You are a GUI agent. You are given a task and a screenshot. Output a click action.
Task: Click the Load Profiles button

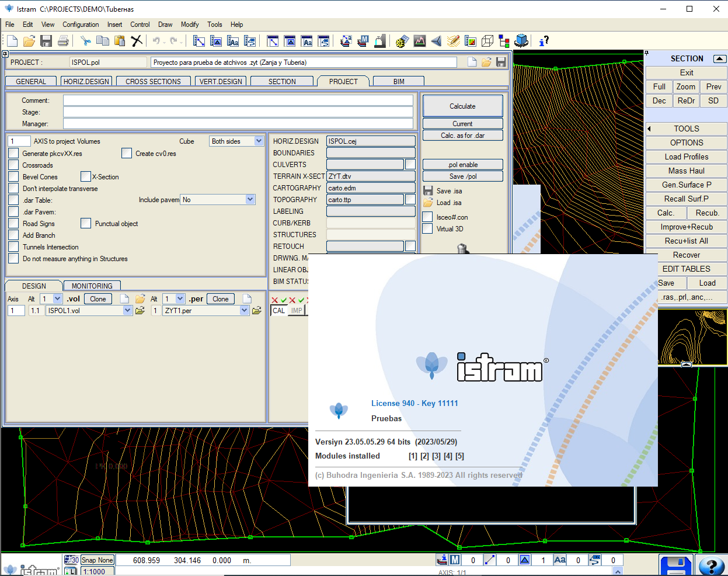(x=687, y=157)
